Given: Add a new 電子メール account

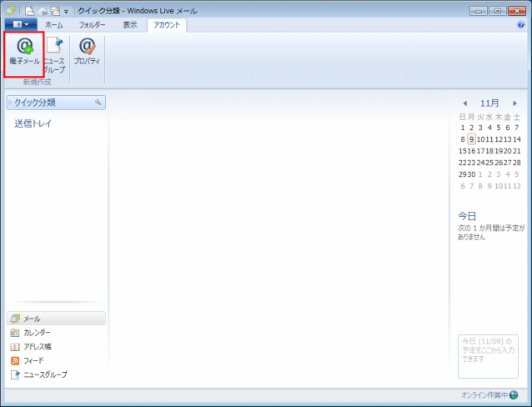Looking at the screenshot, I should [24, 54].
